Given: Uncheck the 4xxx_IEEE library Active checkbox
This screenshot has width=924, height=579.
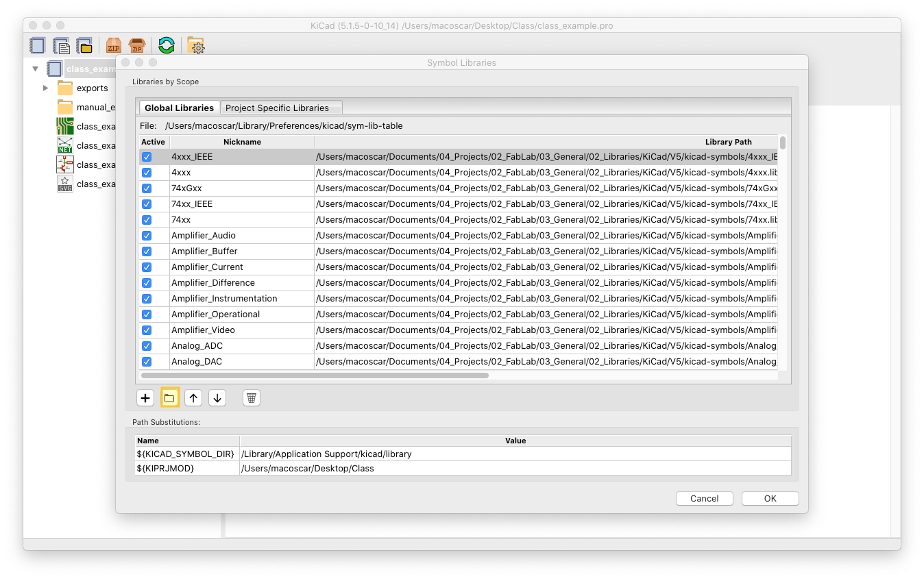Looking at the screenshot, I should [x=147, y=157].
